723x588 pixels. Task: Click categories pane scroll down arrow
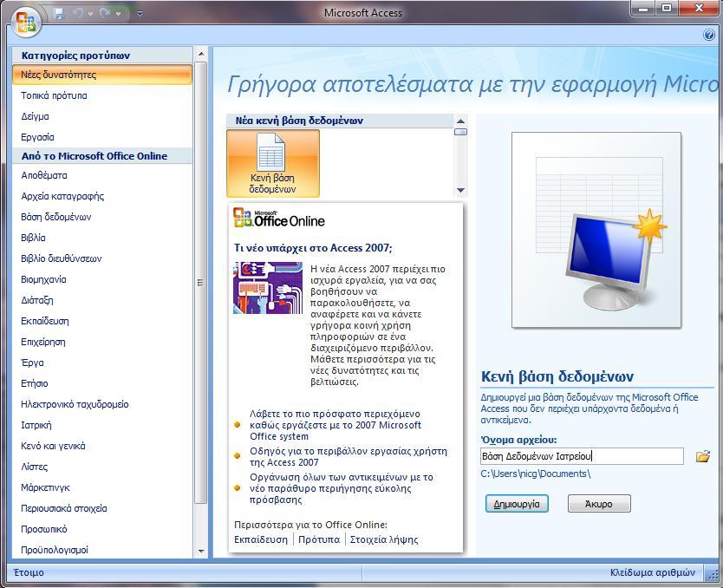pyautogui.click(x=201, y=551)
